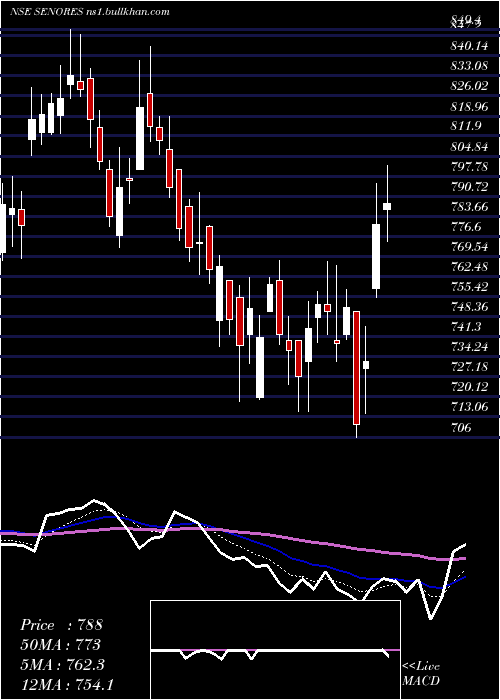This screenshot has height=700, width=500.
Task: Select the 833.08 price axis label
Action: click(x=467, y=66)
